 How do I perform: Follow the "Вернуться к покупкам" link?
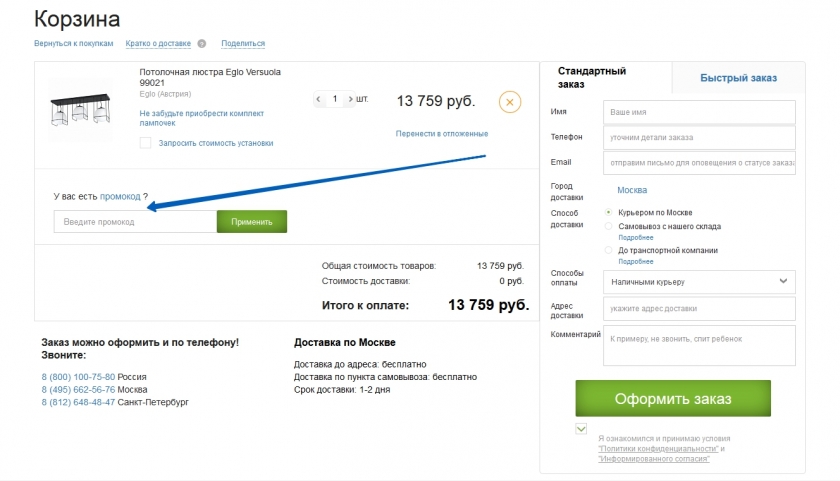73,44
